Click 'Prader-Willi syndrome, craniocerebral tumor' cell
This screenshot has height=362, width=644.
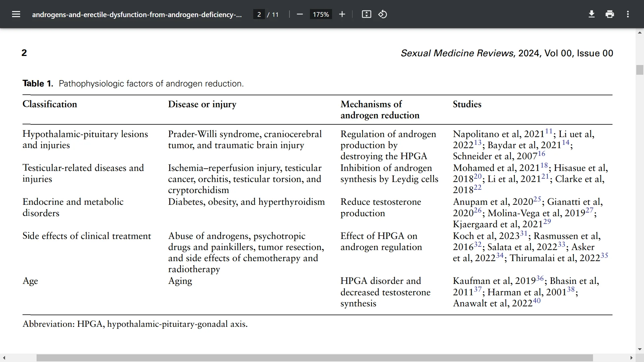click(x=245, y=139)
